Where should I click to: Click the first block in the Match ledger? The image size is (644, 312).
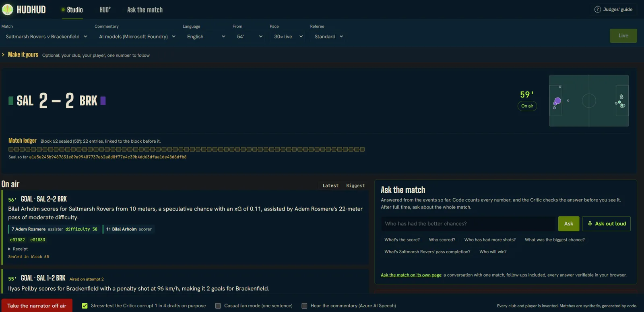click(11, 149)
